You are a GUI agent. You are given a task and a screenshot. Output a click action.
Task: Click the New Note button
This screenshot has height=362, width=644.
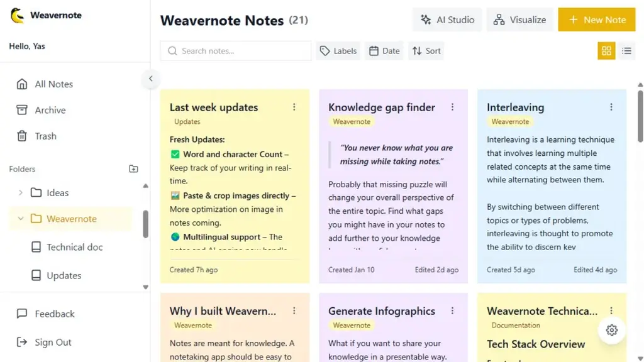click(x=596, y=19)
